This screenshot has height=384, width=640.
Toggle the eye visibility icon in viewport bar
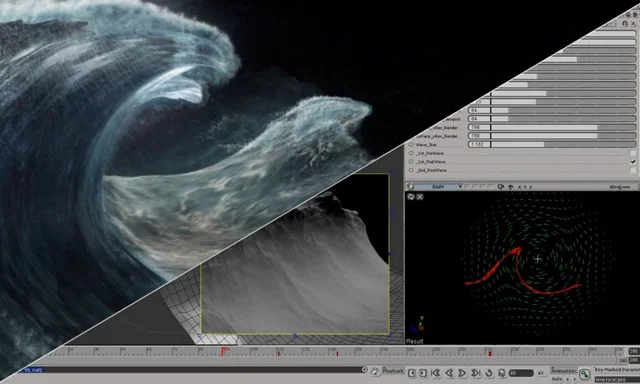[x=511, y=187]
